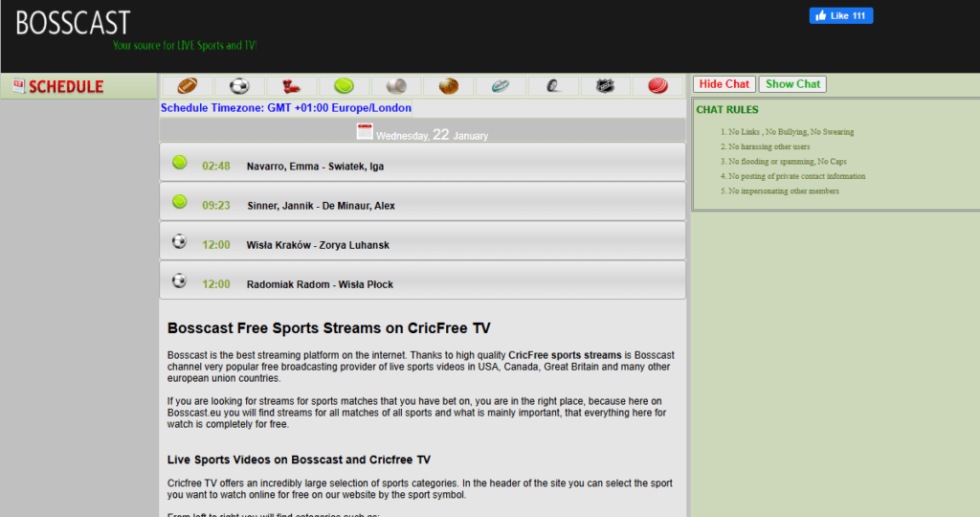Viewport: 980px width, 517px height.
Task: Select the basketball category icon
Action: pyautogui.click(x=448, y=85)
